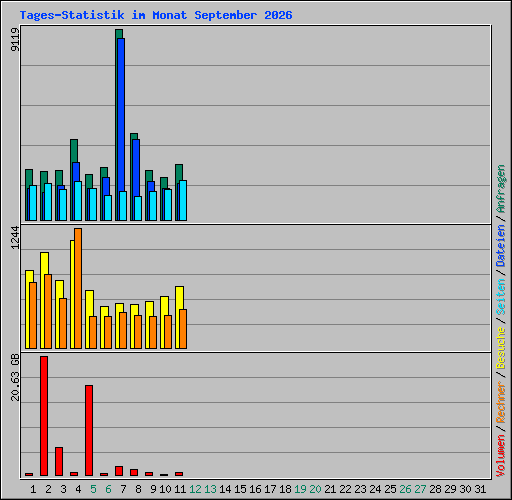
Task: Click the 1244 axis maximum label
Action: click(x=15, y=238)
